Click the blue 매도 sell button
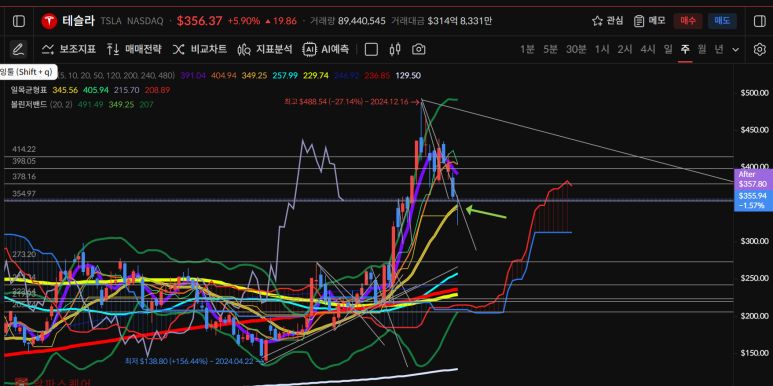This screenshot has height=386, width=773. click(722, 21)
